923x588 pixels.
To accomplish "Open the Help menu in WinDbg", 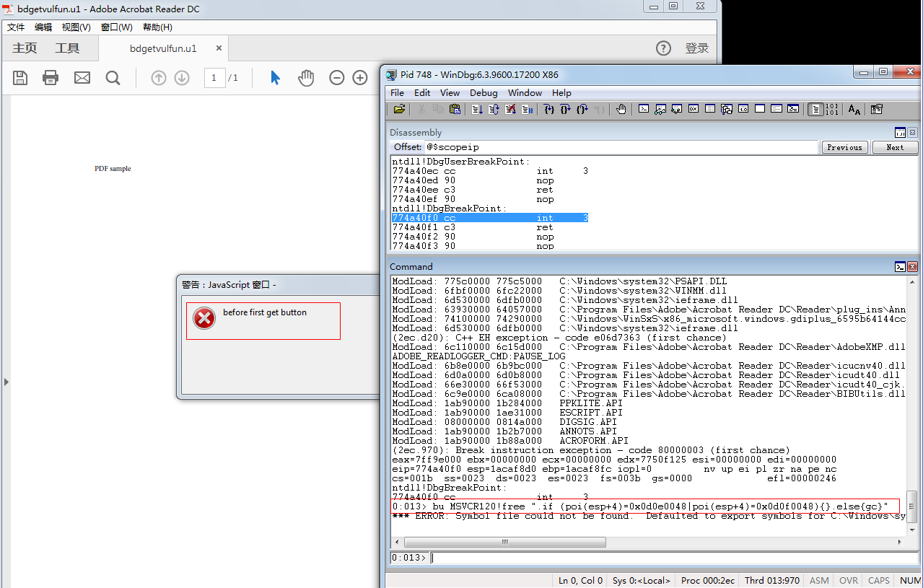I will click(561, 93).
